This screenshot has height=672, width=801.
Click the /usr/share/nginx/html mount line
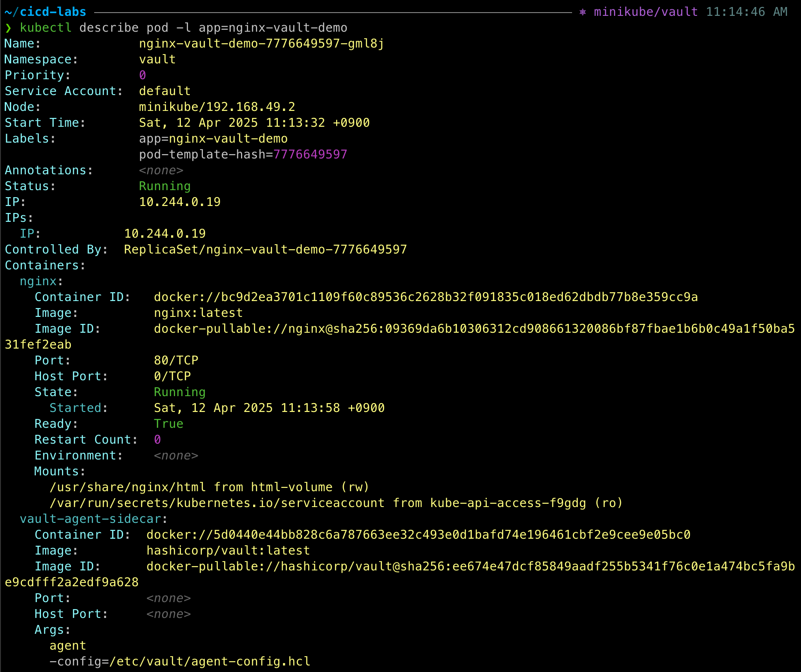tap(209, 487)
